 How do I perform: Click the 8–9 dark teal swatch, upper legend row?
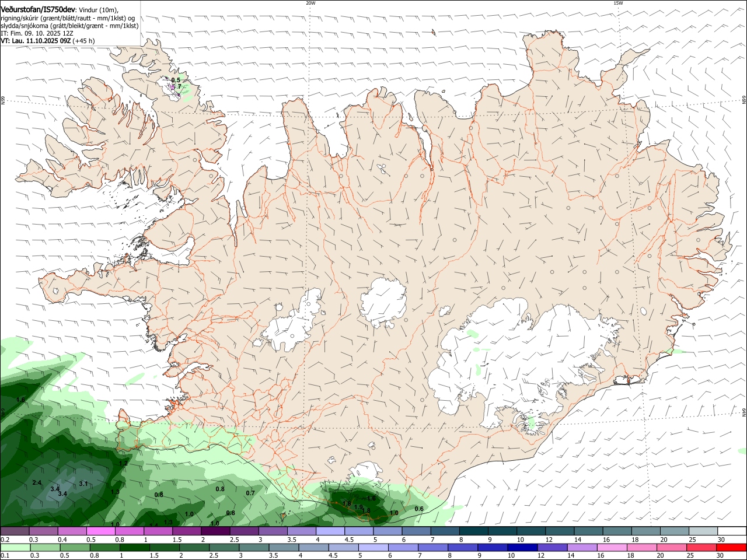474,531
